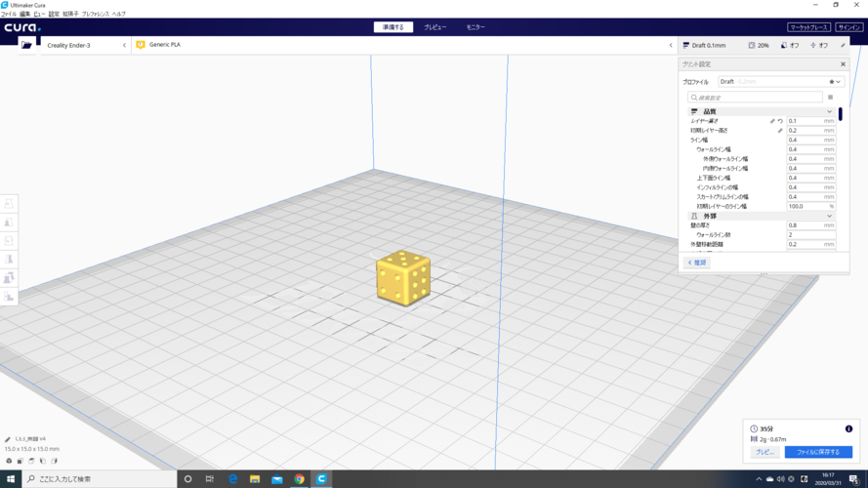
Task: Open the 設定 menu
Action: coord(54,14)
